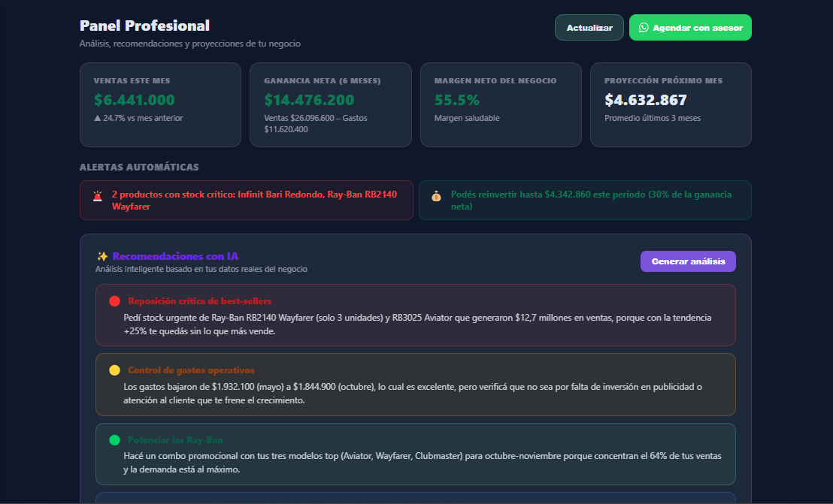The width and height of the screenshot is (833, 504).
Task: Select the Proyección próximo mes card
Action: pos(671,104)
